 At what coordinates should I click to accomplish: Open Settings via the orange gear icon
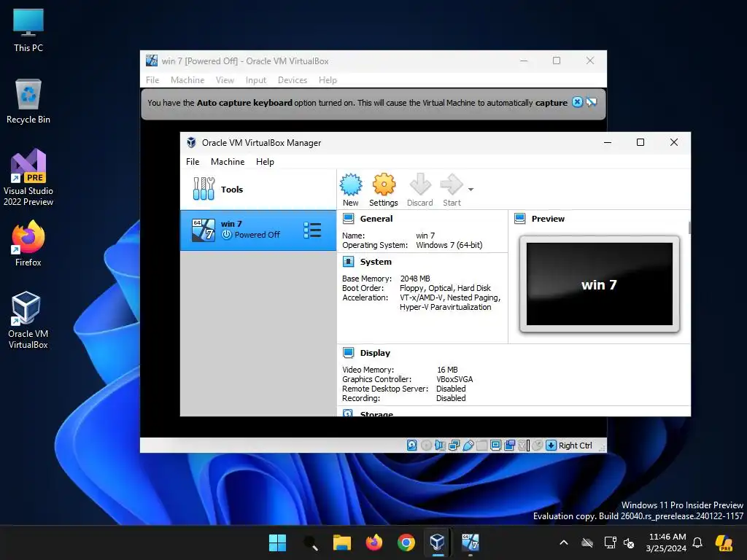point(384,184)
